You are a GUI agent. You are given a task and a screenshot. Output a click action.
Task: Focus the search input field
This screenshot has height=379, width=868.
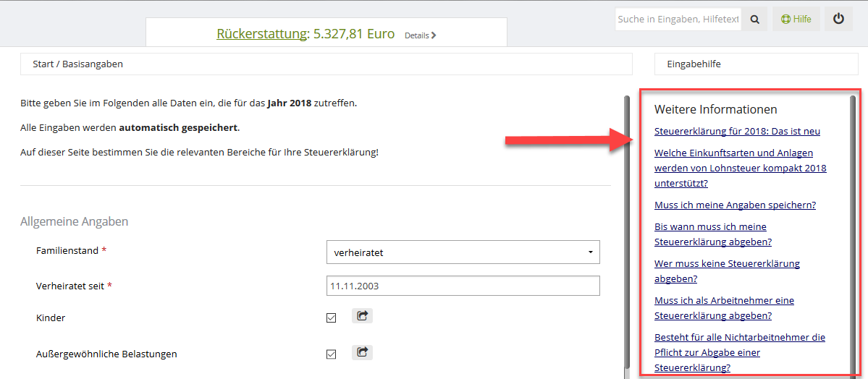point(678,20)
